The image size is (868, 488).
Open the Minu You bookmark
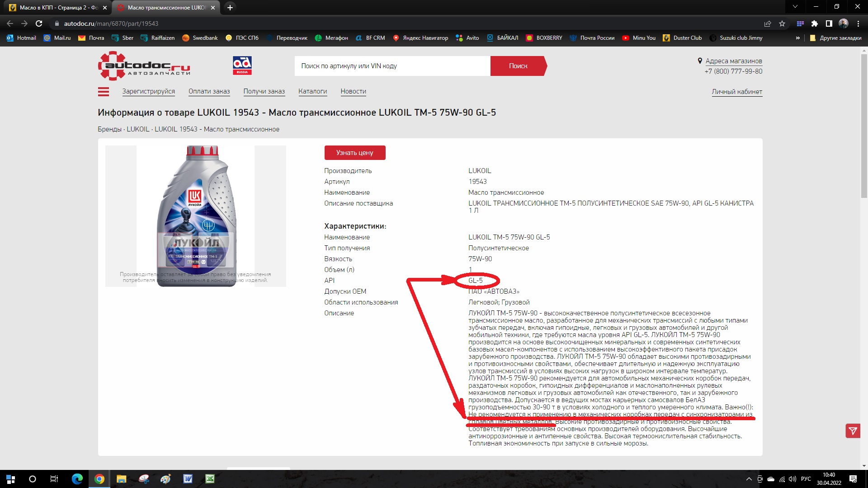point(639,38)
